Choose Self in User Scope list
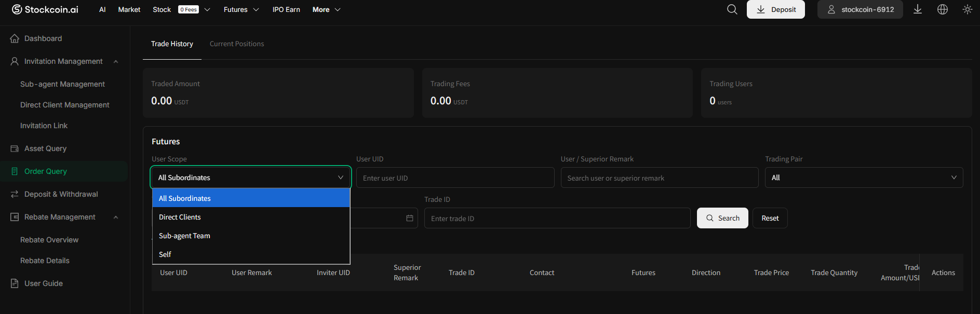 [x=251, y=254]
